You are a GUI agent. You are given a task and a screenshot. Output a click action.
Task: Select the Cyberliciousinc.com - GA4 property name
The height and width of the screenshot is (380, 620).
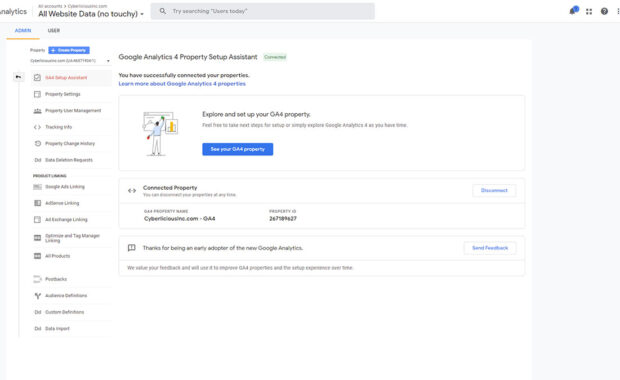tap(180, 219)
